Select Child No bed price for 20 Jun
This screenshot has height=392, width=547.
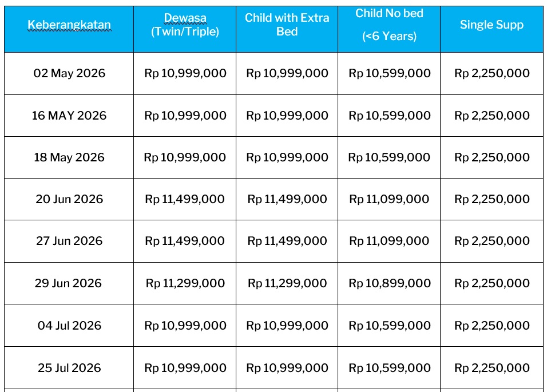tap(389, 199)
